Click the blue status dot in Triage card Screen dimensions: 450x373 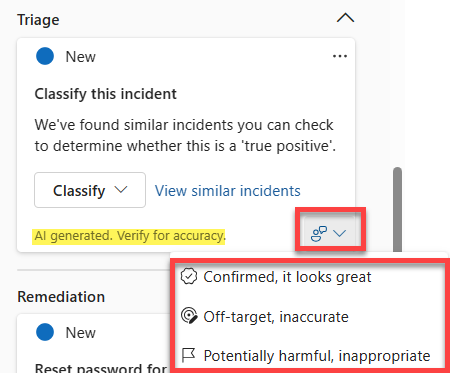45,56
